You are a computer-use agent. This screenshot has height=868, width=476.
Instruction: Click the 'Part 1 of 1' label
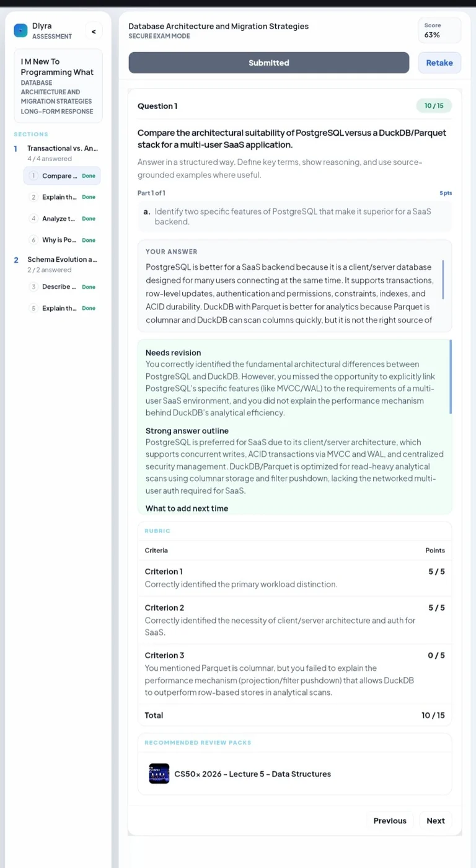pyautogui.click(x=151, y=193)
